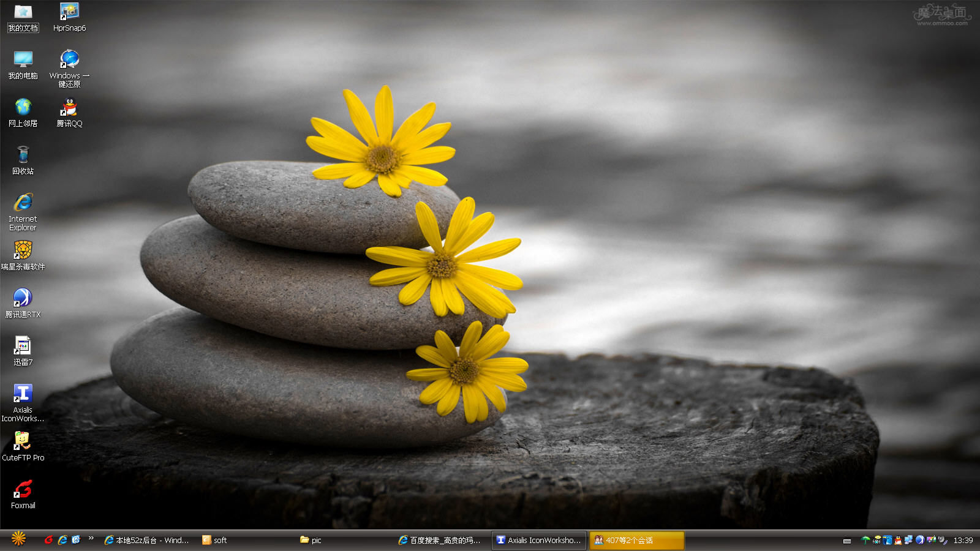Select the 腾讯通RTX desktop shortcut

point(23,304)
